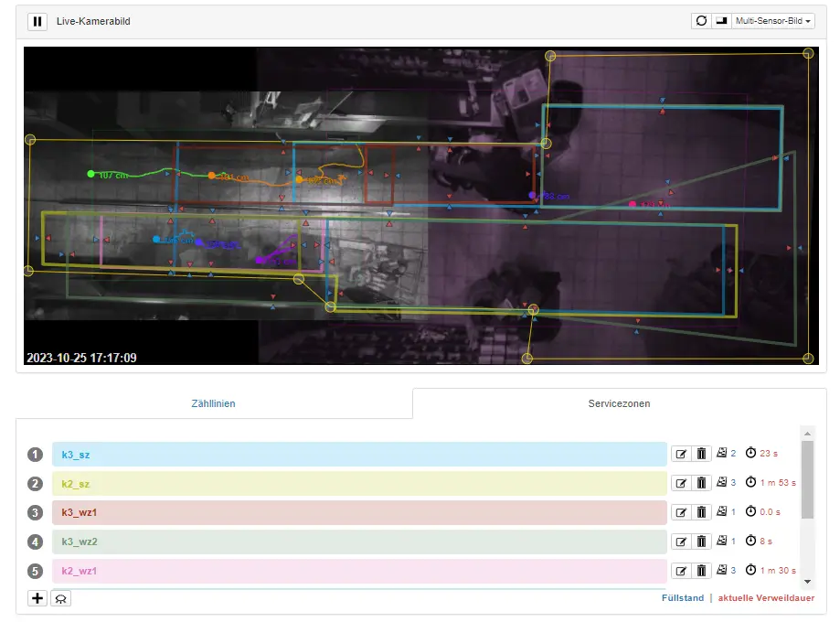Click the aktuelle Verweildauer legend link
Viewport: 840px width, 622px height.
pos(766,598)
